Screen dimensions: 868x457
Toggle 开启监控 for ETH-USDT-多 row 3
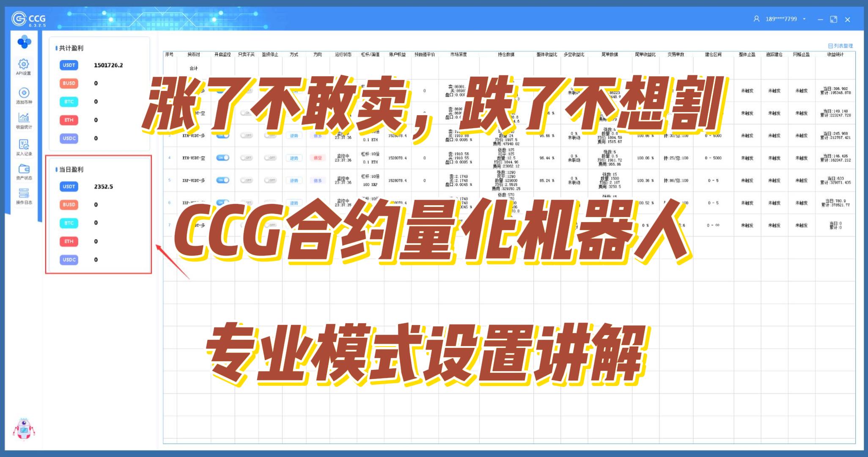pos(222,136)
